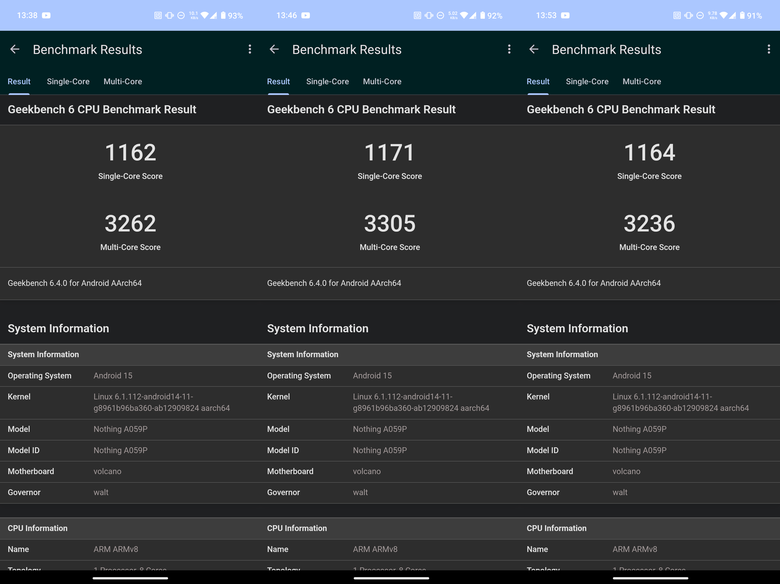The height and width of the screenshot is (584, 780).
Task: Tap Model ID value in the 13:46 screen
Action: click(x=380, y=451)
